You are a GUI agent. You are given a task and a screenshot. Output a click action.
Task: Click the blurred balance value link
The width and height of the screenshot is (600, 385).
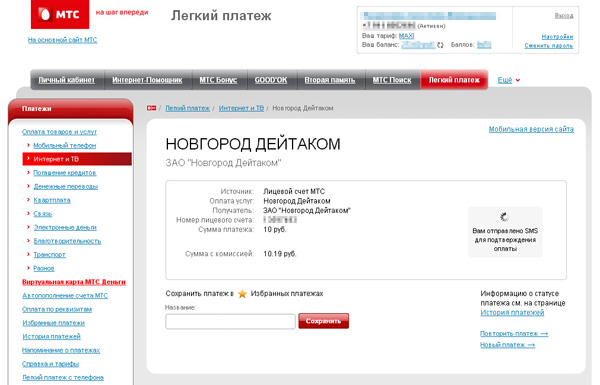(417, 45)
